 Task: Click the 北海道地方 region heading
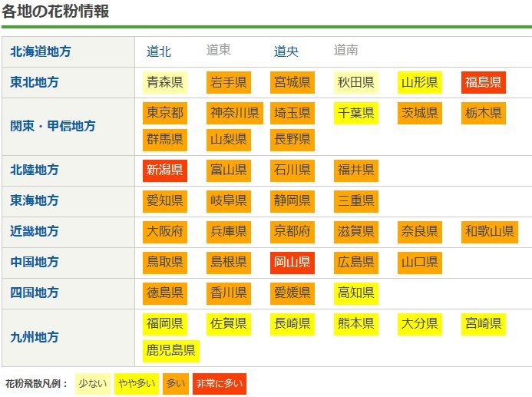click(40, 51)
